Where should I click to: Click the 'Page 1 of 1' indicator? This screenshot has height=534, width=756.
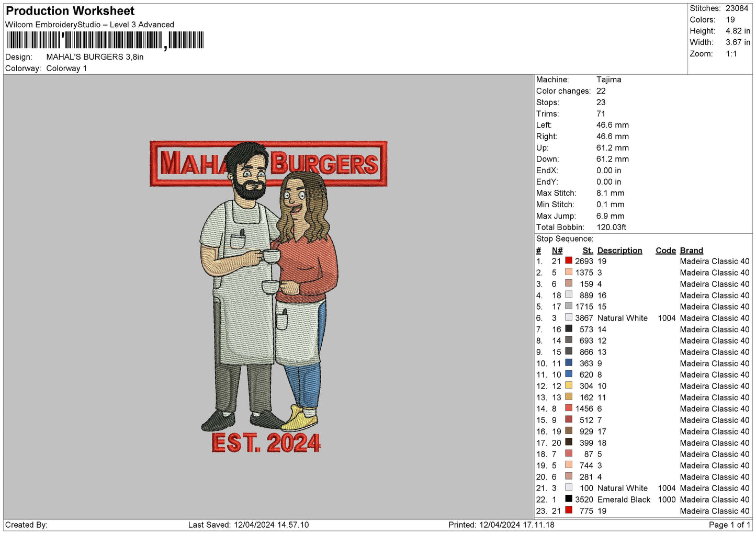point(729,525)
